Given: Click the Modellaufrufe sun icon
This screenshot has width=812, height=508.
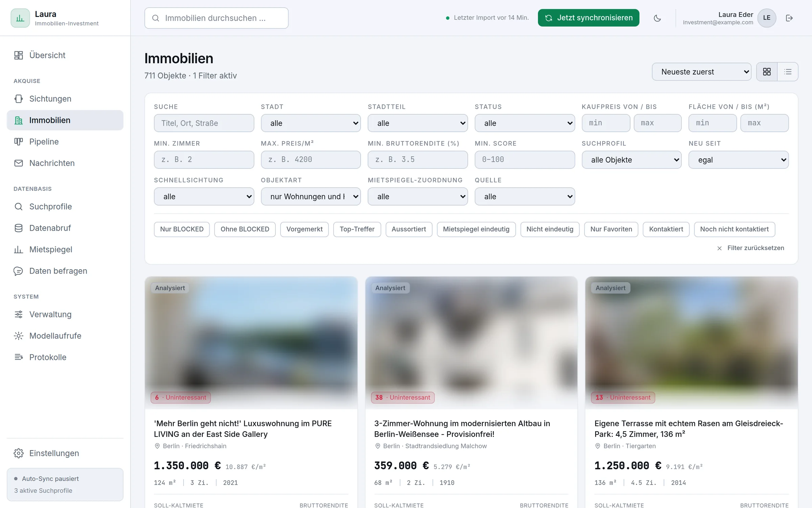Looking at the screenshot, I should (x=19, y=336).
